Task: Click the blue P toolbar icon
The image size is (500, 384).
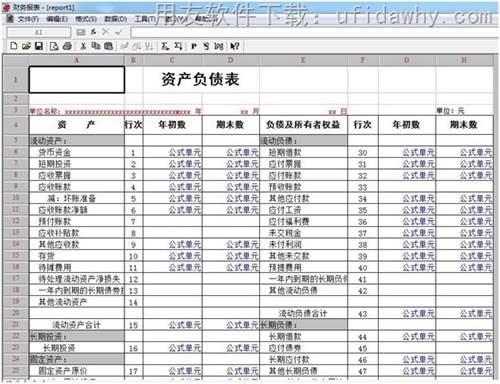Action: pyautogui.click(x=194, y=46)
